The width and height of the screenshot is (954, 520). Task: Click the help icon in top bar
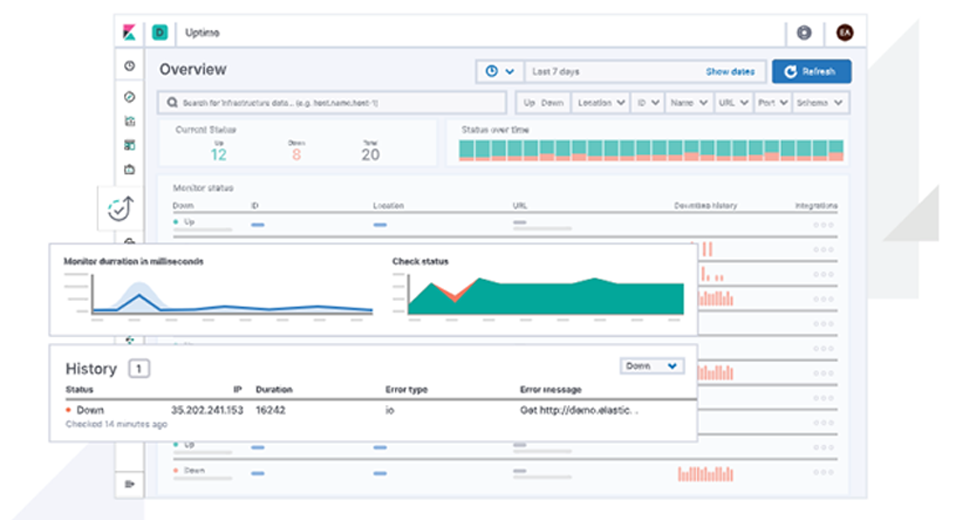804,33
